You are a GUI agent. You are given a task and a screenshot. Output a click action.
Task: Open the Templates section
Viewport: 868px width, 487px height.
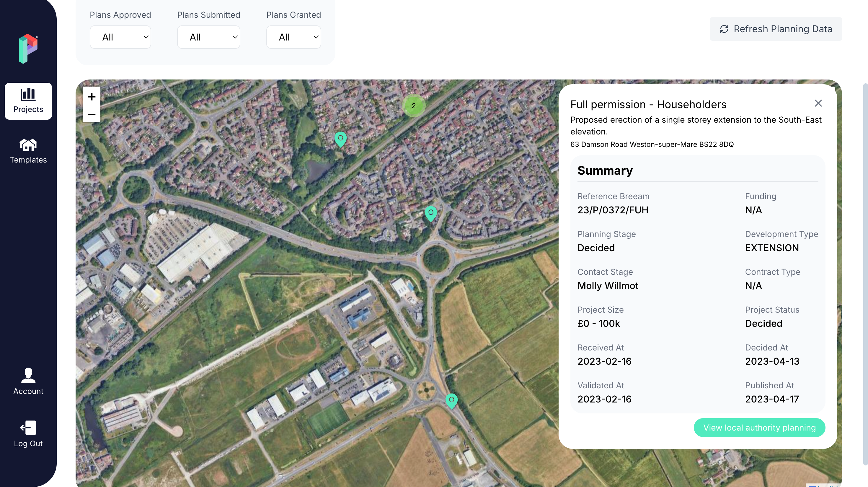(28, 151)
